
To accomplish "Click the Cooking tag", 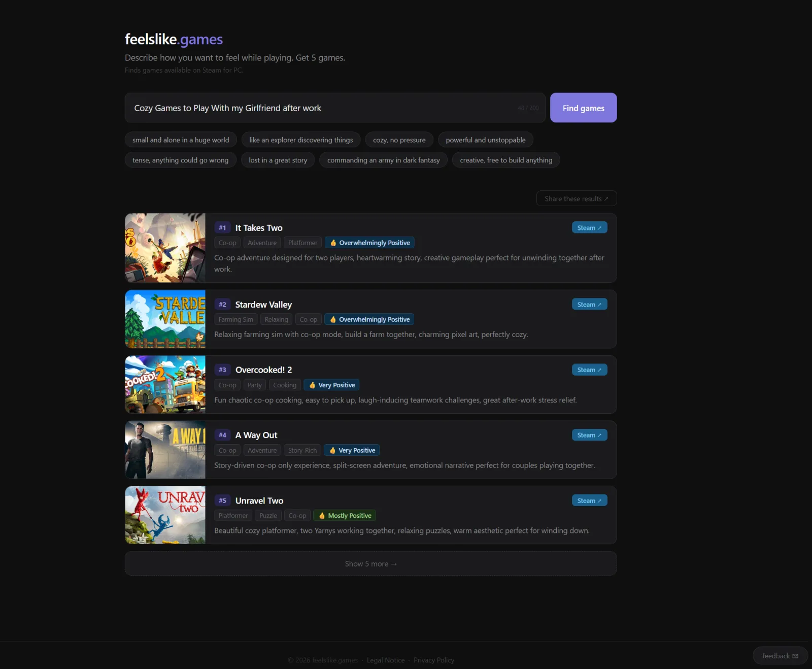I will click(285, 385).
